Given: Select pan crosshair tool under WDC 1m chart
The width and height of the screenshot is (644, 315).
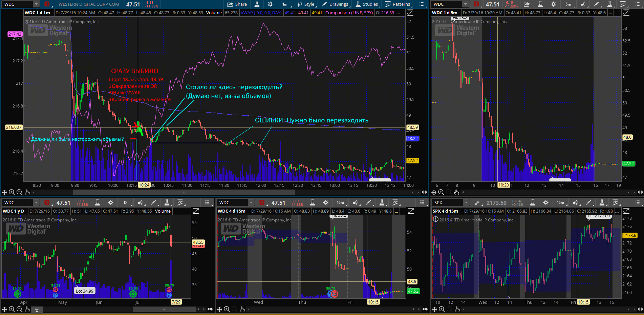Looking at the screenshot, I should click(x=4, y=192).
